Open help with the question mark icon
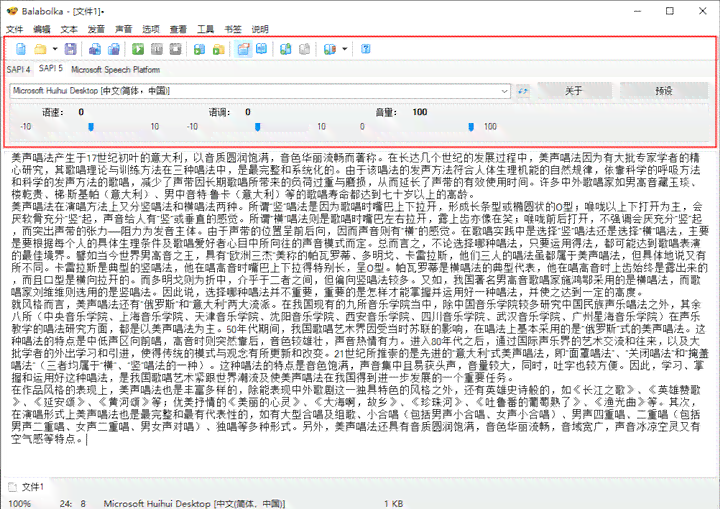This screenshot has height=509, width=720. [366, 49]
